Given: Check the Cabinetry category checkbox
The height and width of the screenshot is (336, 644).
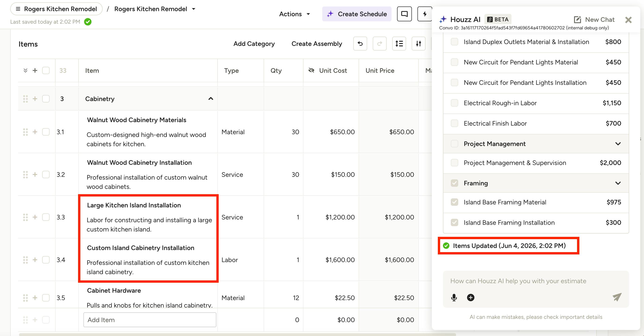Looking at the screenshot, I should point(46,99).
